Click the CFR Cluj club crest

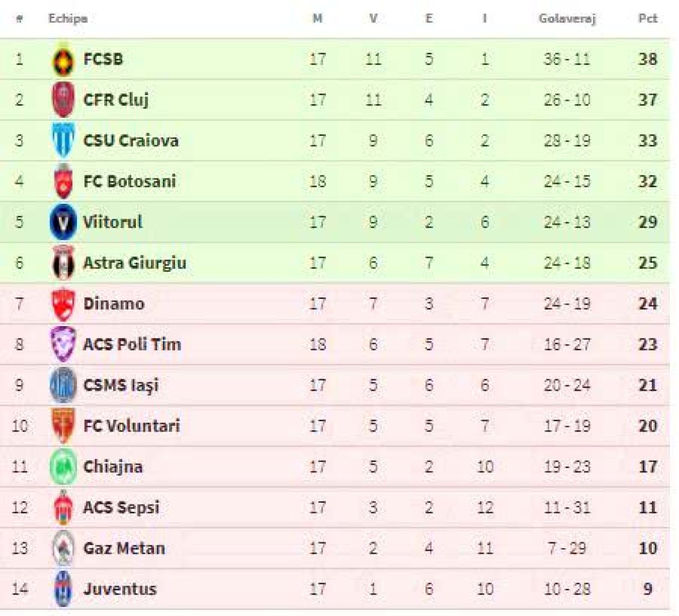(x=63, y=100)
